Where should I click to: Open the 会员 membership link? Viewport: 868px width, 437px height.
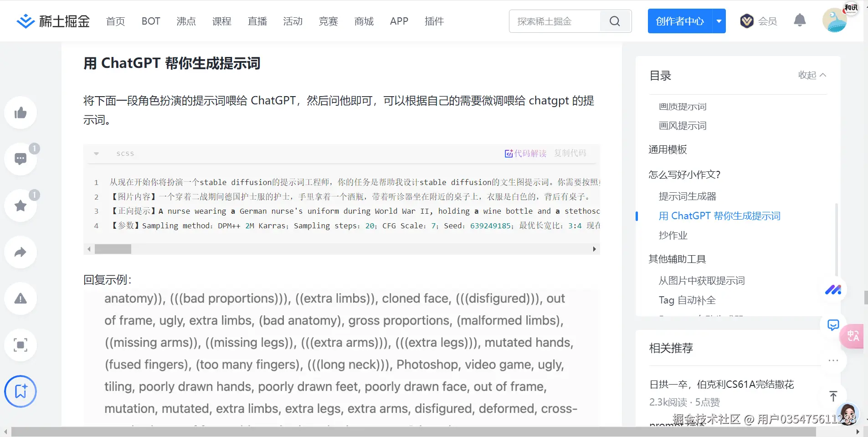768,21
